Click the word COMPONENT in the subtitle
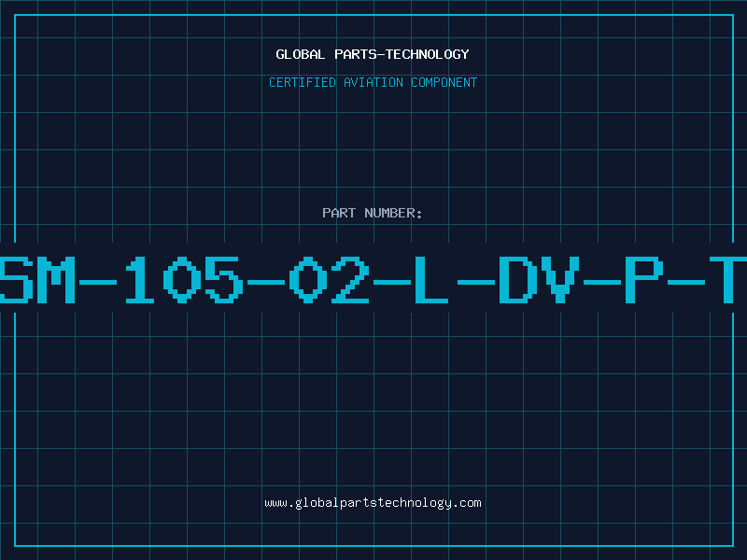The height and width of the screenshot is (560, 747). click(x=444, y=82)
